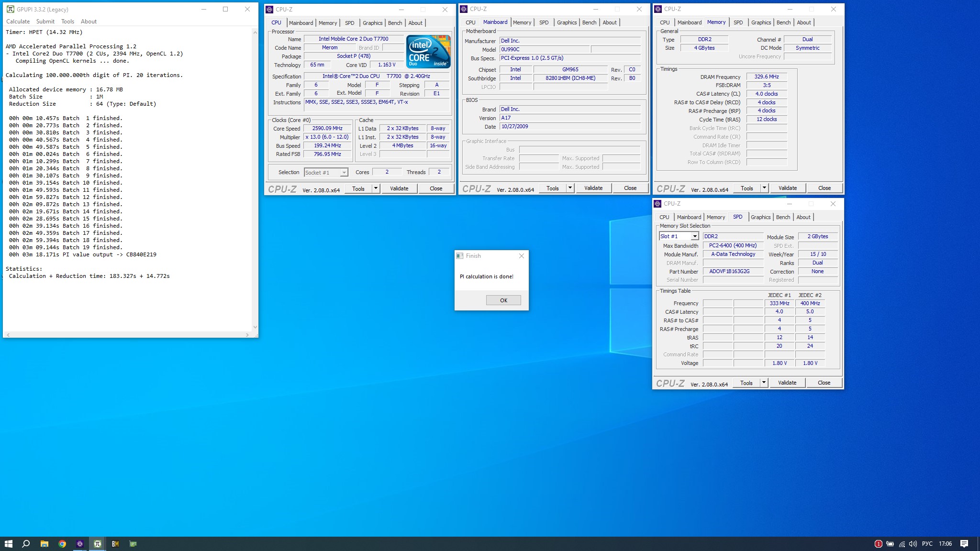Switch to GPUPI taskbar icon
980x551 pixels.
[98, 544]
